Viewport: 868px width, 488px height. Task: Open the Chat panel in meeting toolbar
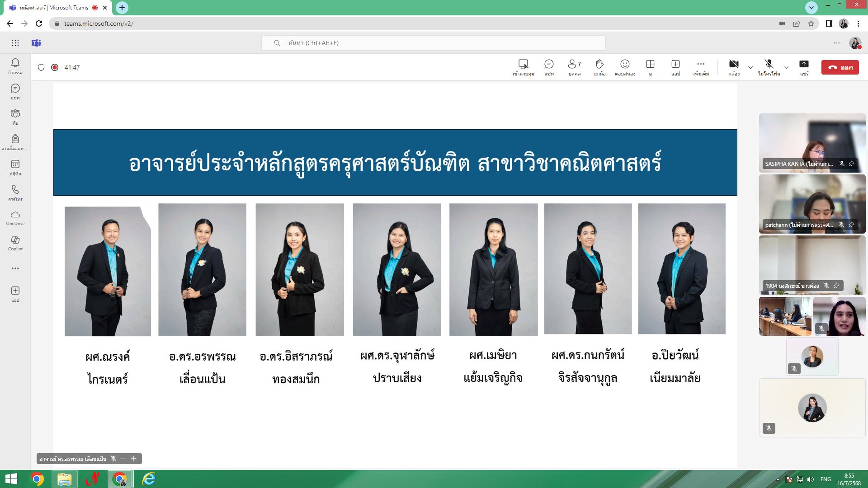click(549, 67)
